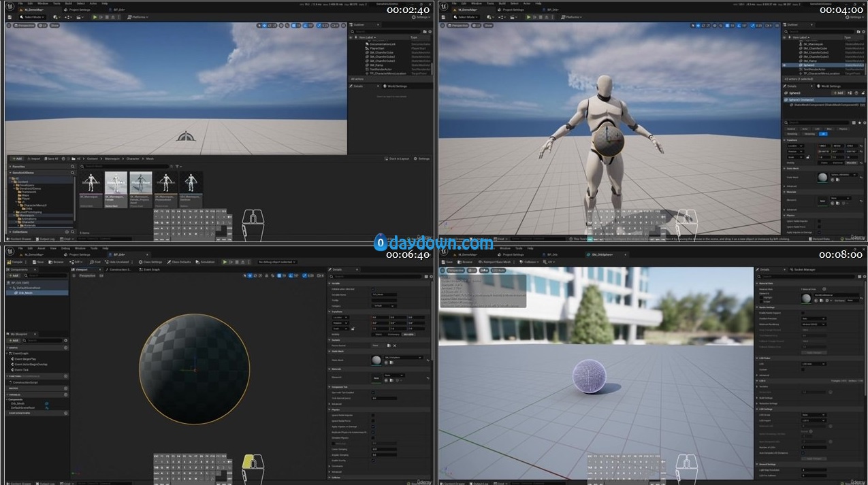Open the Location dropdown in the 00:04:00 frame
The height and width of the screenshot is (485, 868).
pos(796,146)
